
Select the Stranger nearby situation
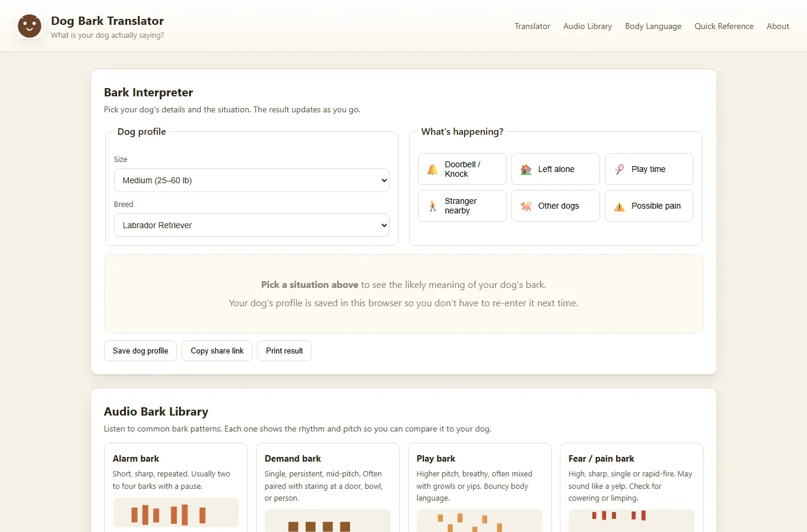(x=462, y=206)
